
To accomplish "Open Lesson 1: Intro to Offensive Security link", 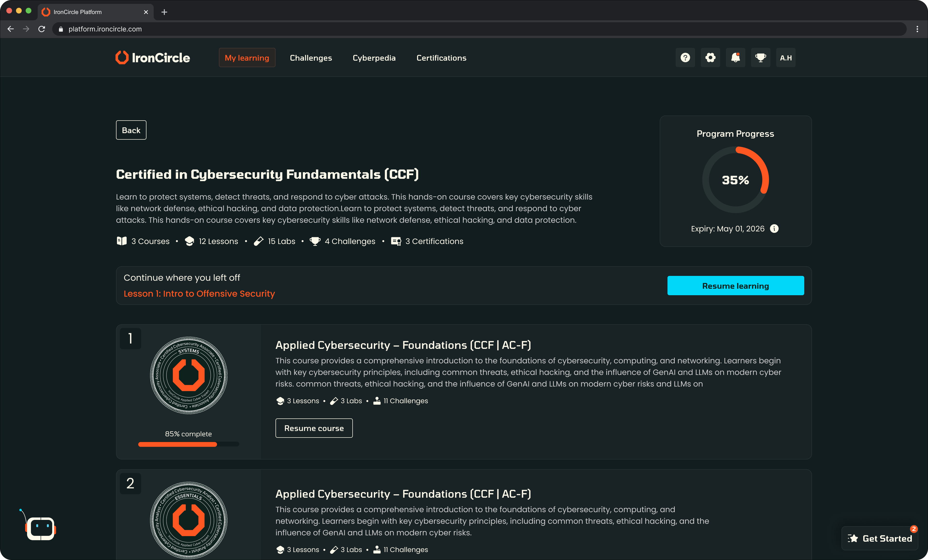I will pyautogui.click(x=199, y=293).
